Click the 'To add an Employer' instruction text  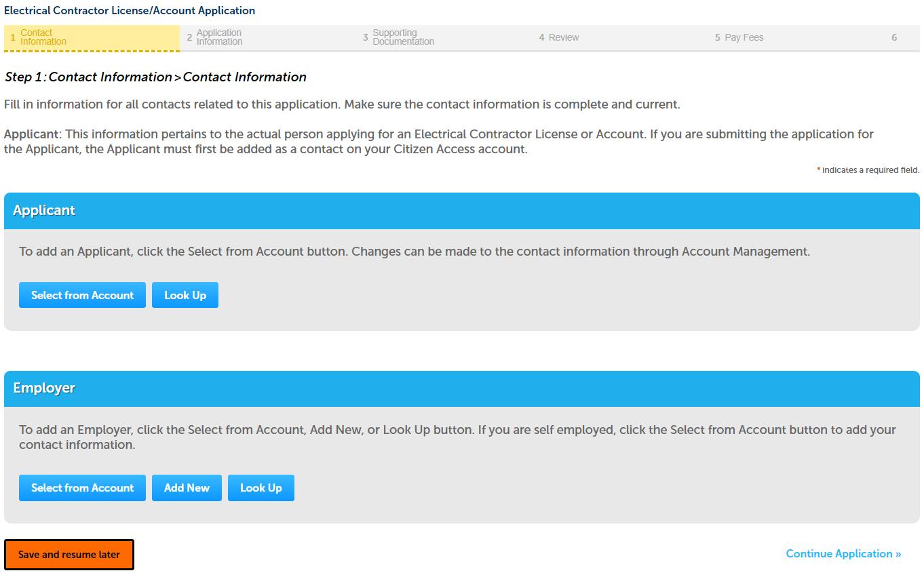click(x=457, y=437)
